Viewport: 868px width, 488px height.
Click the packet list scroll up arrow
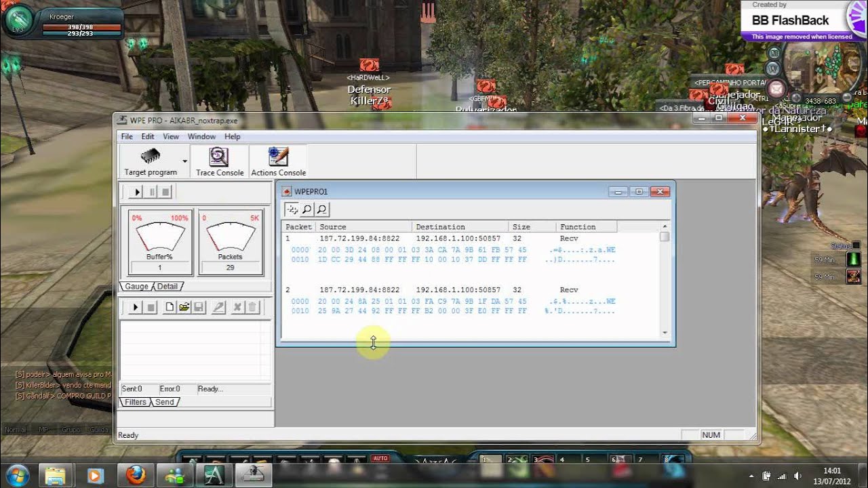pyautogui.click(x=665, y=226)
